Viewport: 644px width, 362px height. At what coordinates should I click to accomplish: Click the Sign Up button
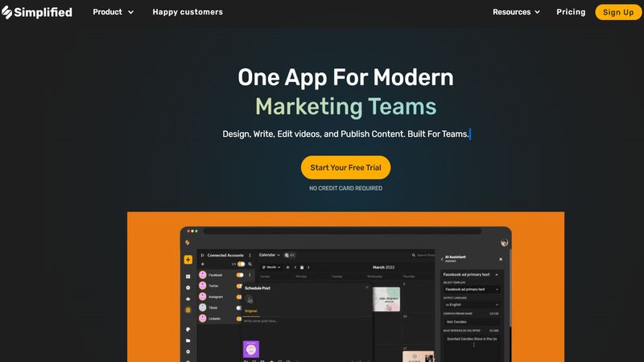[x=618, y=12]
